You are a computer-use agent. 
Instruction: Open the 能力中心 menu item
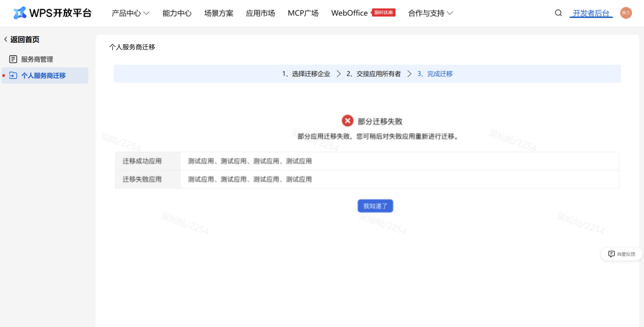tap(177, 13)
